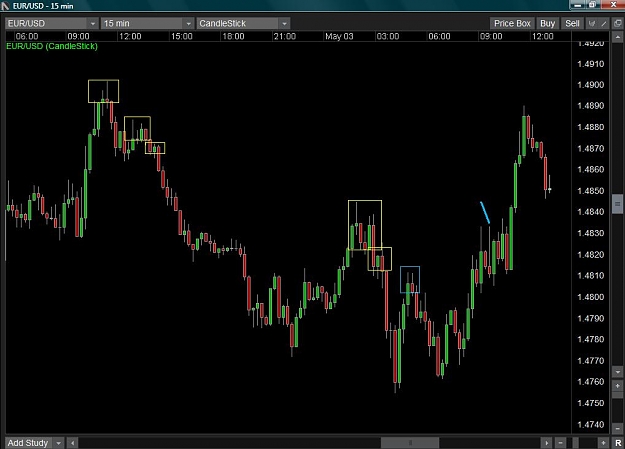625x449 pixels.
Task: Open the 15 min timeframe dropdown
Action: [x=147, y=24]
